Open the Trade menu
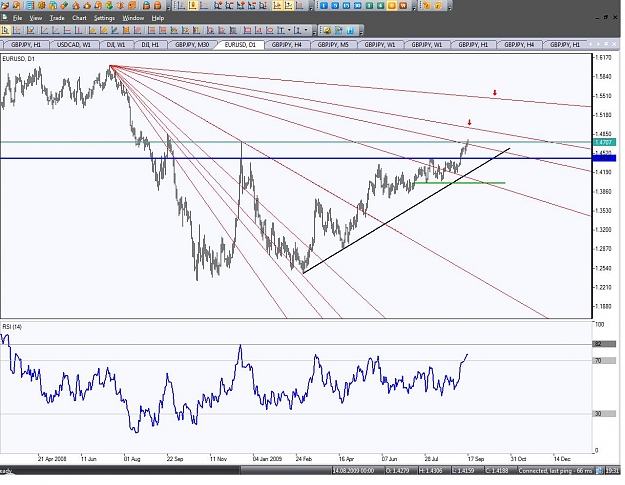This screenshot has height=485, width=625. coord(57,18)
